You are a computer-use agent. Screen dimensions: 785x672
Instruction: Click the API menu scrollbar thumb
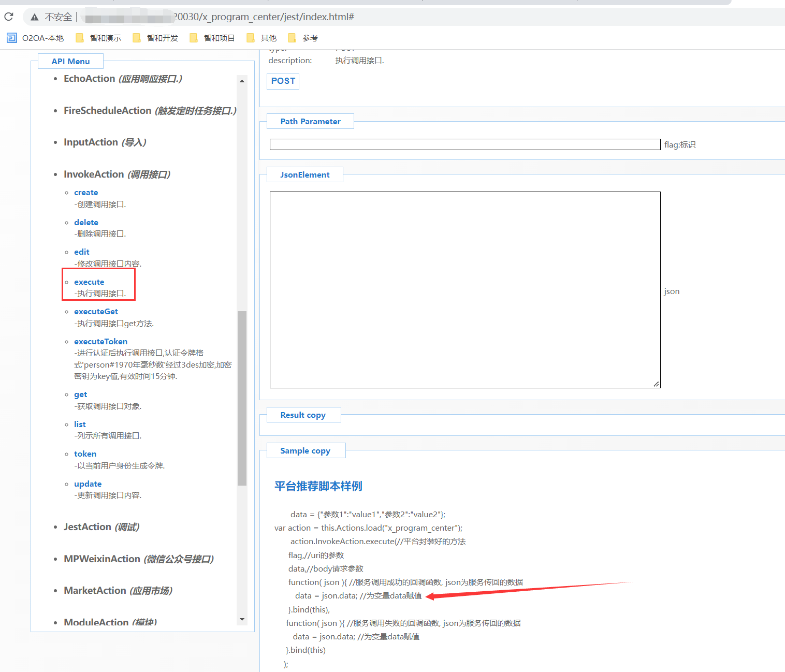click(242, 398)
